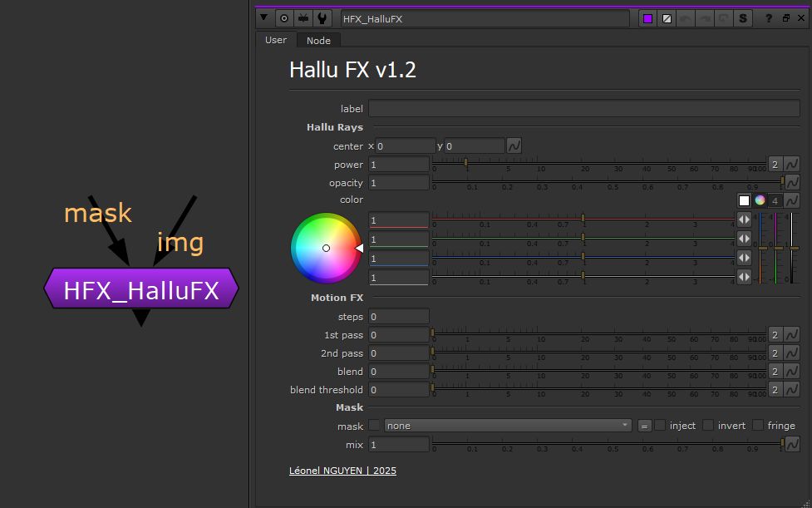Collapse the HFX_HalluFX properties panel arrow
Screen dimensions: 812x508
tap(264, 18)
